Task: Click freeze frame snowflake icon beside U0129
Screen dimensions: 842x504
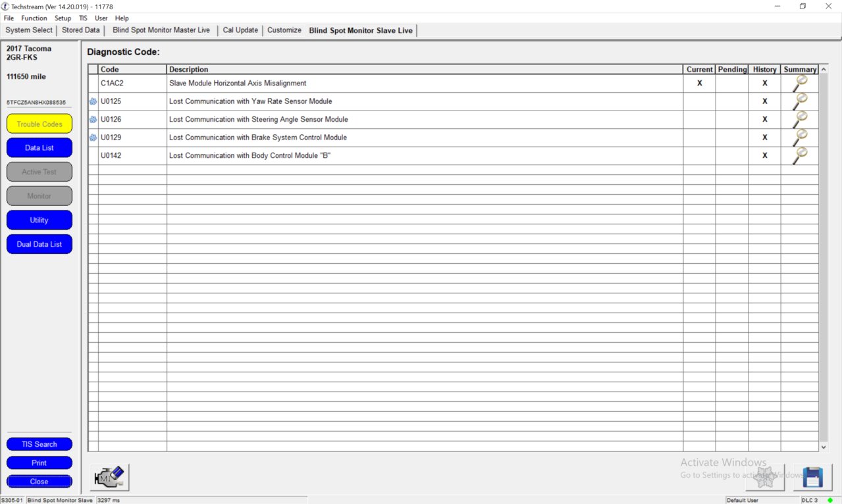Action: (93, 138)
